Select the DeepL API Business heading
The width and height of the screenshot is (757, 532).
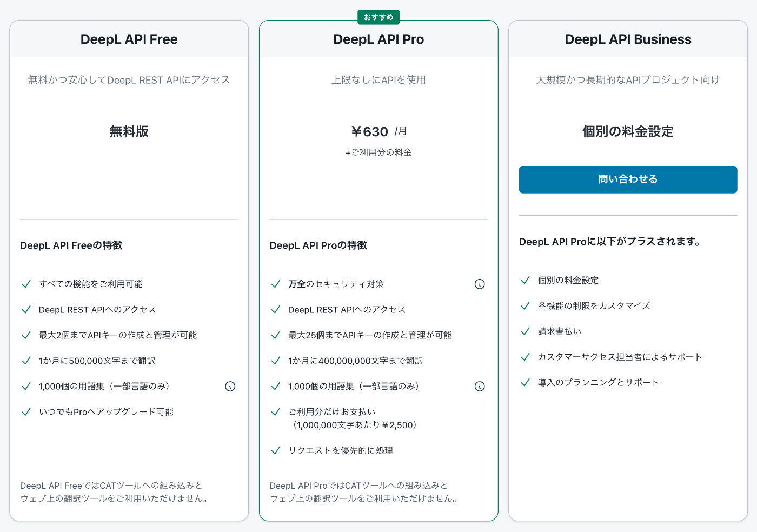pyautogui.click(x=628, y=39)
